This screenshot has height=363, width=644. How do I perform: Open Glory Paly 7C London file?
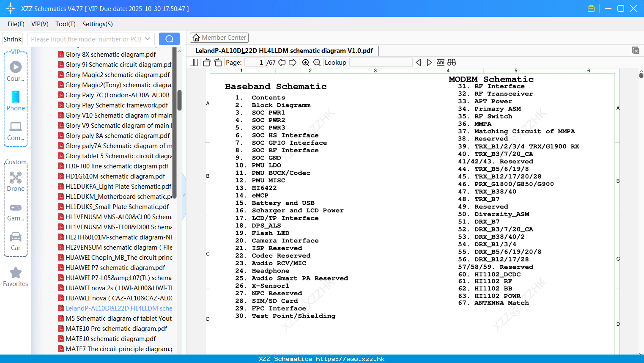pos(115,95)
